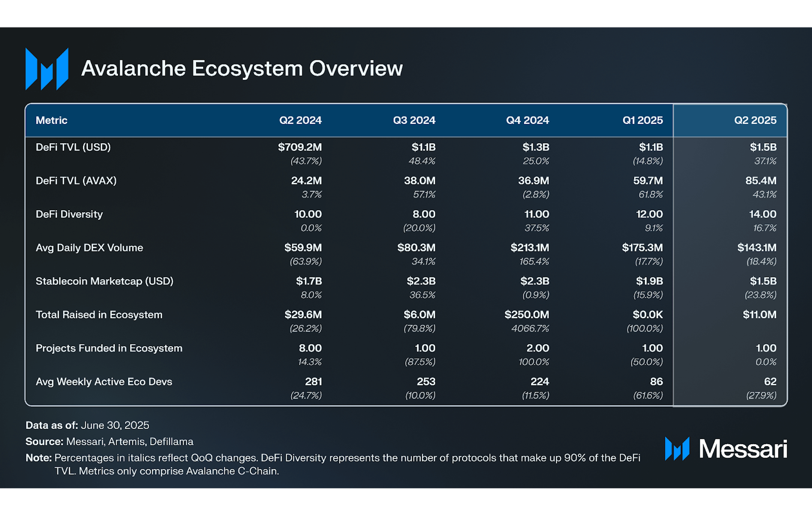The height and width of the screenshot is (515, 812).
Task: Click the '14.00' DeFi Diversity value
Action: [763, 214]
